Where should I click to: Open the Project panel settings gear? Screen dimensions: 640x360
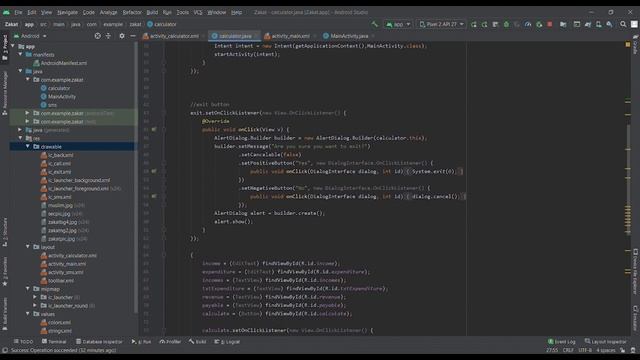[122, 36]
